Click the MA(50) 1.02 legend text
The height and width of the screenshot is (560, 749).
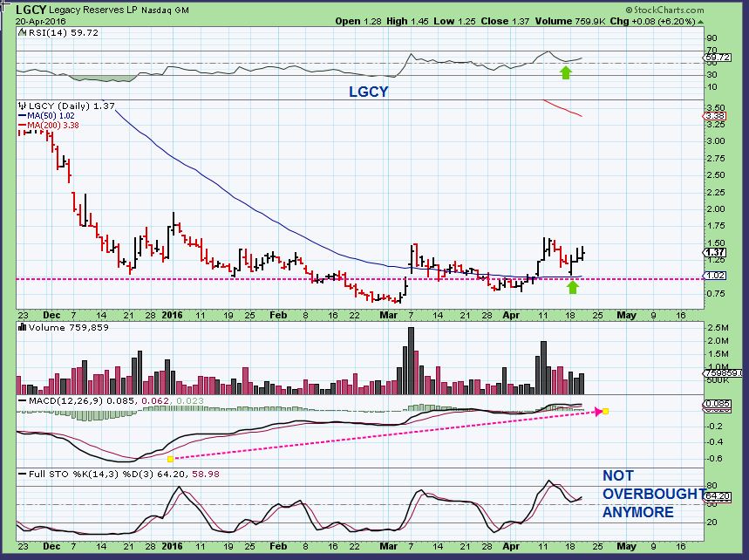[51, 116]
